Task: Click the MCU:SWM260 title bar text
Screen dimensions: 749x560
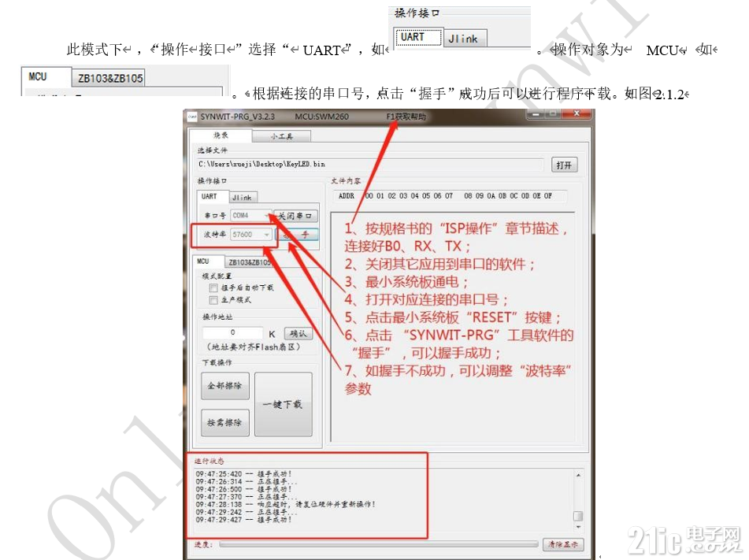Action: [322, 117]
